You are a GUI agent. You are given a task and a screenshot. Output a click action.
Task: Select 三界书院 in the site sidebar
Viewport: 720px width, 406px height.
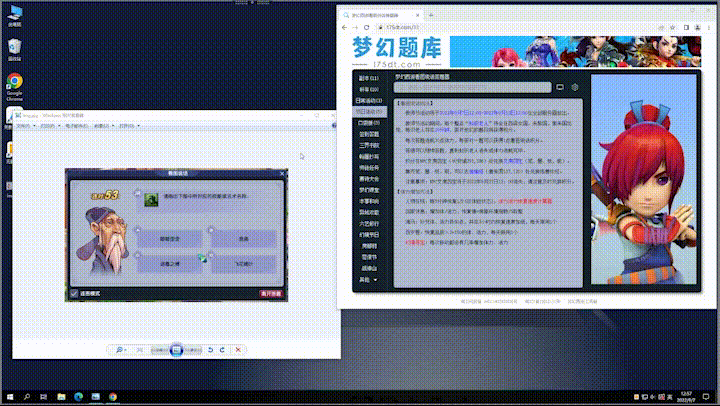point(369,146)
